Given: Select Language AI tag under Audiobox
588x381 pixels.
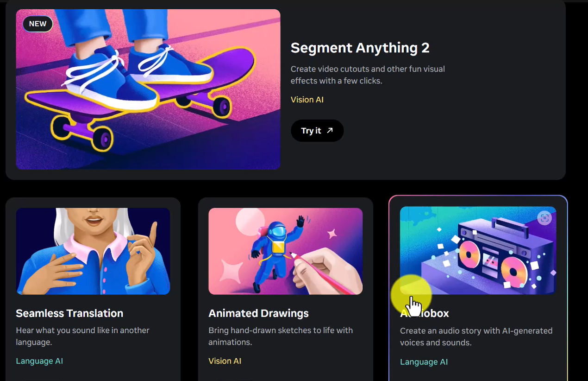Looking at the screenshot, I should pos(424,362).
